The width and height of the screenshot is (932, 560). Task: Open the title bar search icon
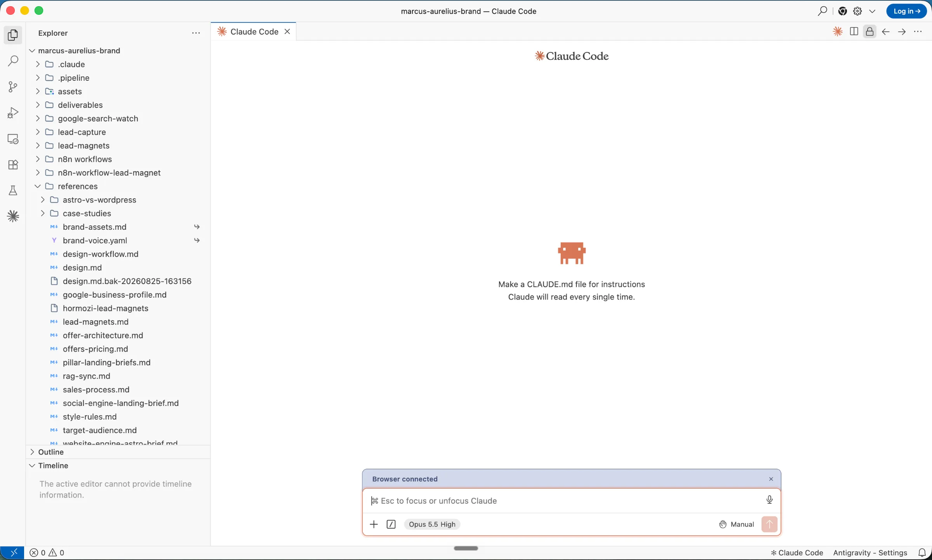click(x=822, y=11)
